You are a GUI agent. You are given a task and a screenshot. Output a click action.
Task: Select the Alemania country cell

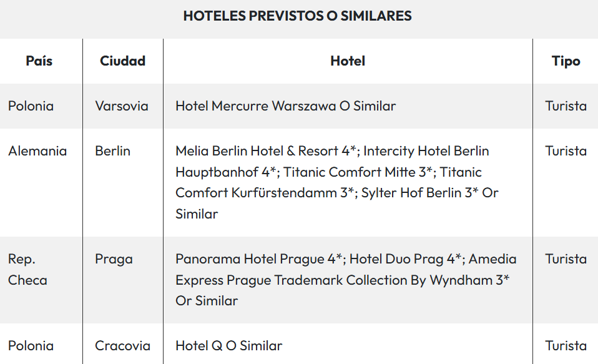point(37,151)
